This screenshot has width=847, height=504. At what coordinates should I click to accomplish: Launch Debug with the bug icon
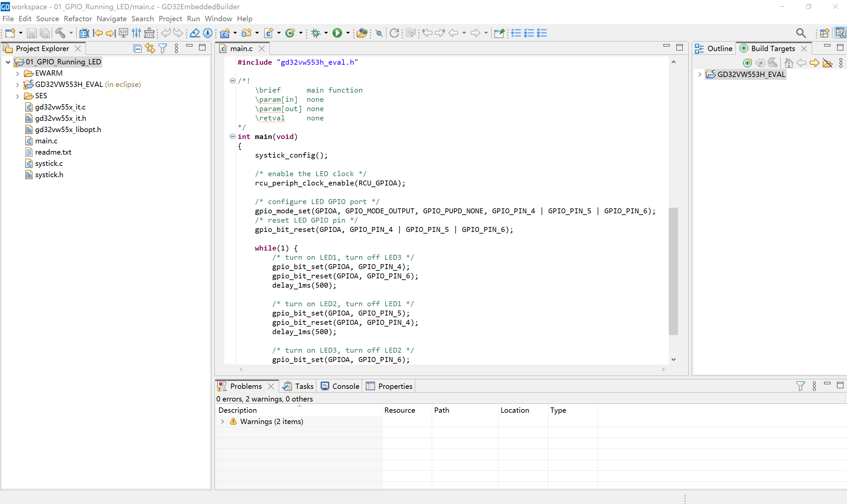click(x=316, y=33)
